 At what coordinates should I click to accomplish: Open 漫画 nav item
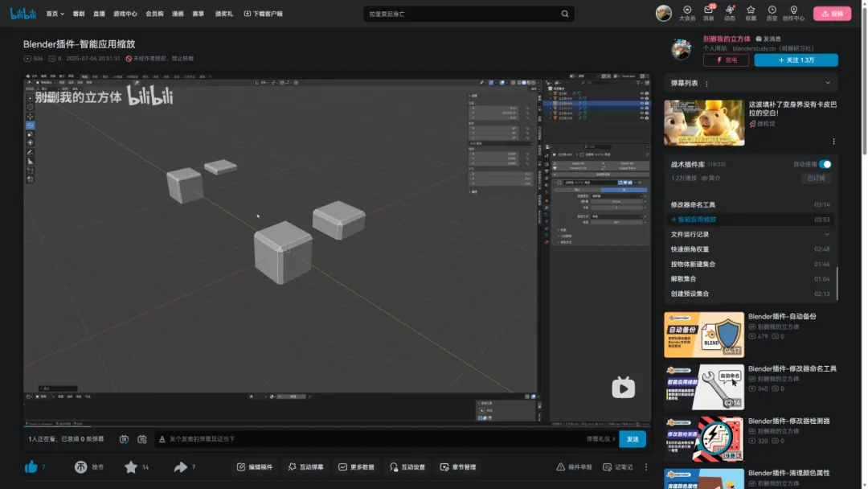point(178,14)
